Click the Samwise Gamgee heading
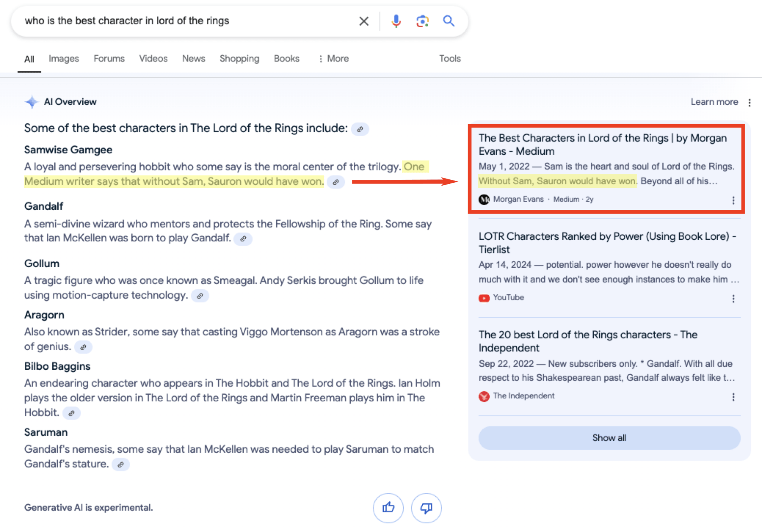 pyautogui.click(x=68, y=150)
